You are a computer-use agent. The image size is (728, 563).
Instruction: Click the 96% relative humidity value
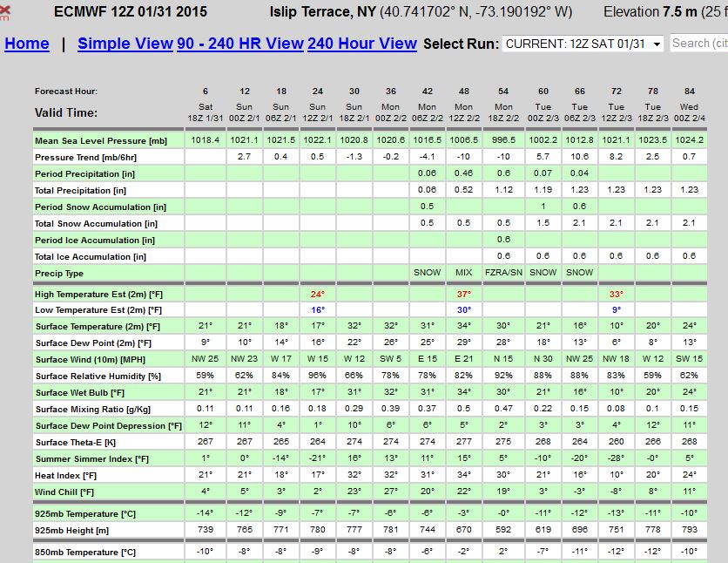(318, 376)
